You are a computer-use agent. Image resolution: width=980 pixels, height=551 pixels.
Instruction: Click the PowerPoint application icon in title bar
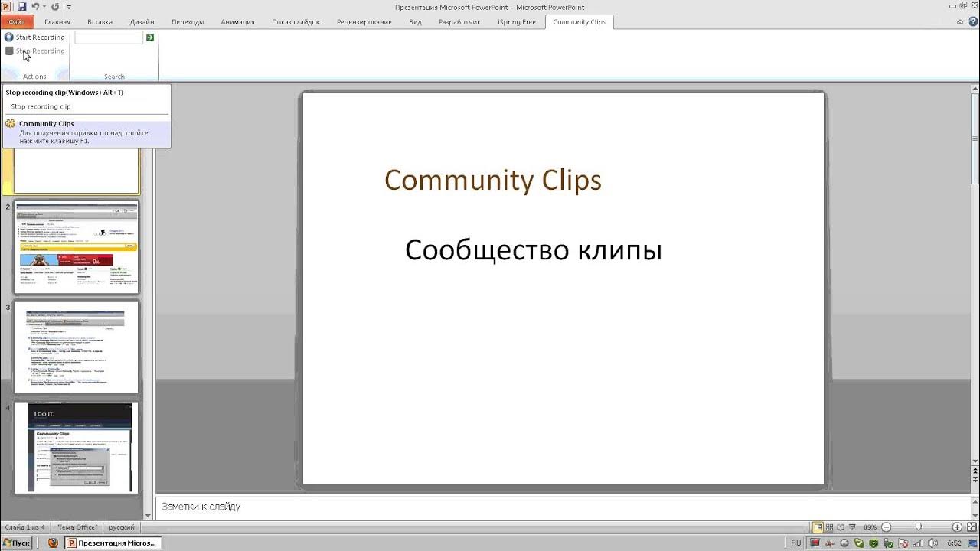pos(6,6)
